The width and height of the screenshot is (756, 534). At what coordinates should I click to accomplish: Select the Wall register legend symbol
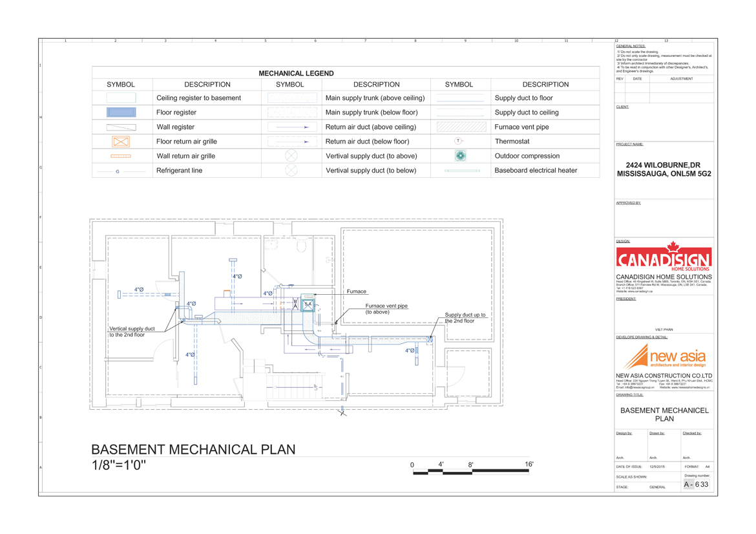pos(121,127)
